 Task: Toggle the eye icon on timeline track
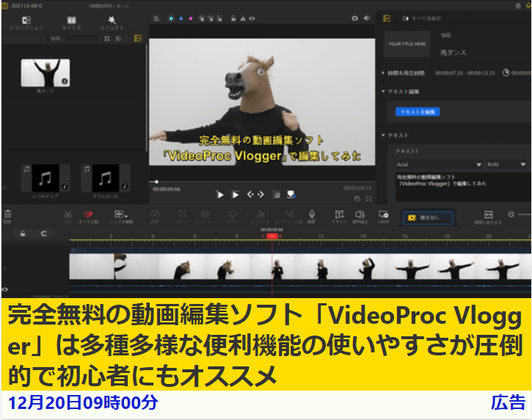4,289
